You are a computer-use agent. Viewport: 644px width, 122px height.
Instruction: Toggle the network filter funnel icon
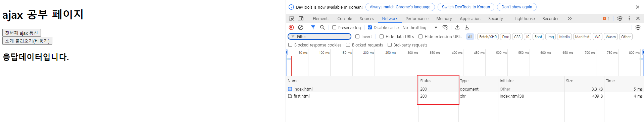pyautogui.click(x=313, y=27)
